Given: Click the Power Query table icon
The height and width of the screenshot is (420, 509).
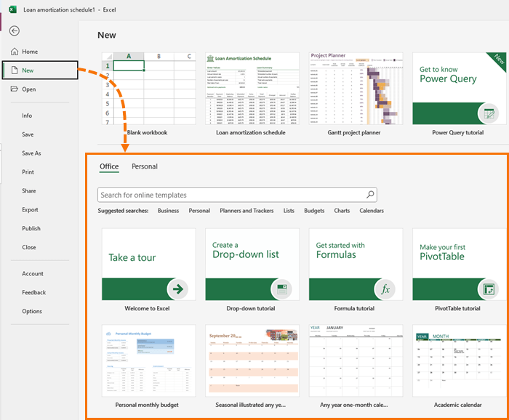Looking at the screenshot, I should [489, 113].
